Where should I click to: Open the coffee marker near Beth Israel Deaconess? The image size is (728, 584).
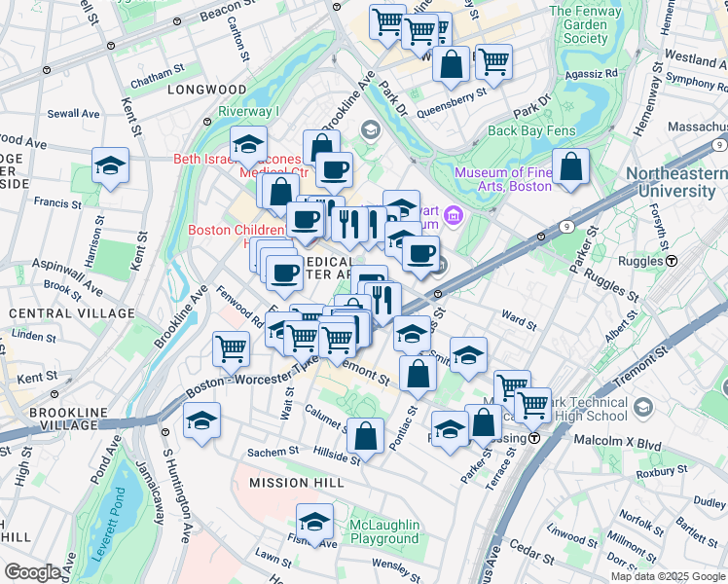pos(334,173)
